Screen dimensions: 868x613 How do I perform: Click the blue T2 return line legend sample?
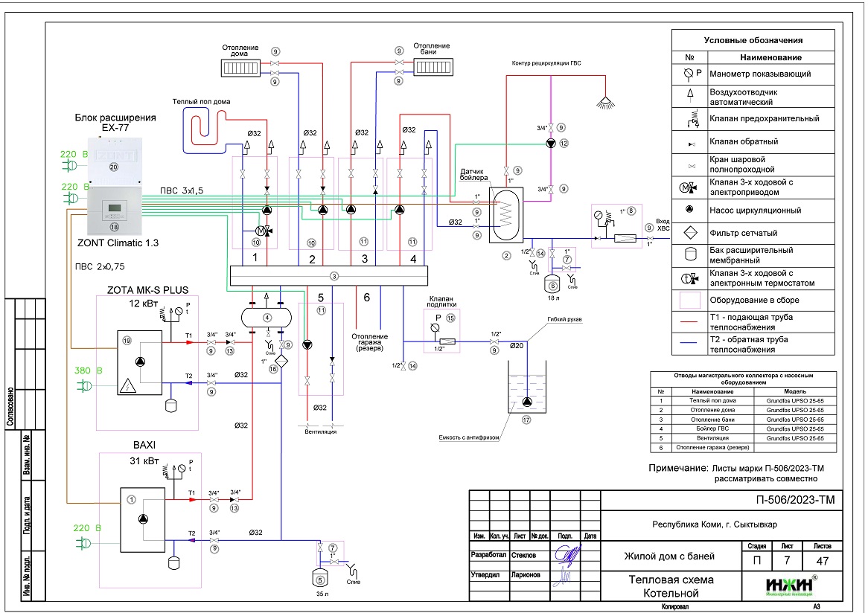point(689,344)
